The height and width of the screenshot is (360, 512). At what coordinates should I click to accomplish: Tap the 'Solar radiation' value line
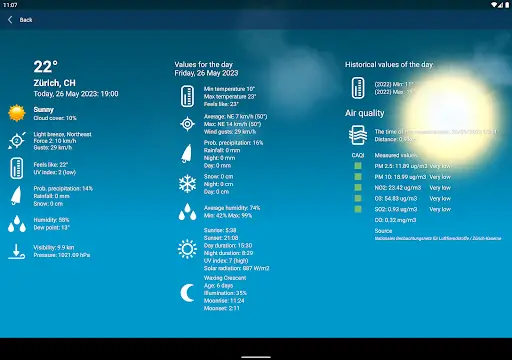[237, 268]
